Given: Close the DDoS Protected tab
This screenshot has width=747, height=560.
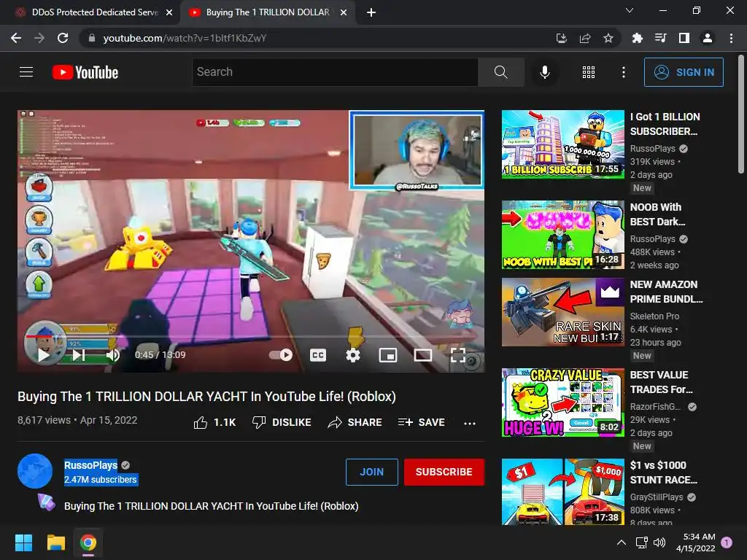Looking at the screenshot, I should [169, 12].
